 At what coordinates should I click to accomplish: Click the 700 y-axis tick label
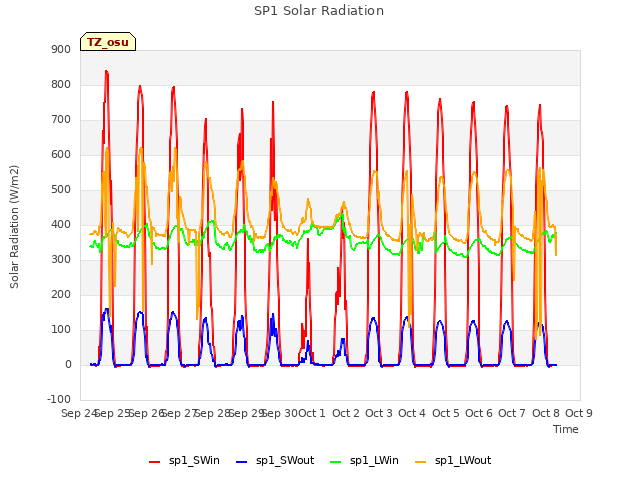click(x=61, y=120)
